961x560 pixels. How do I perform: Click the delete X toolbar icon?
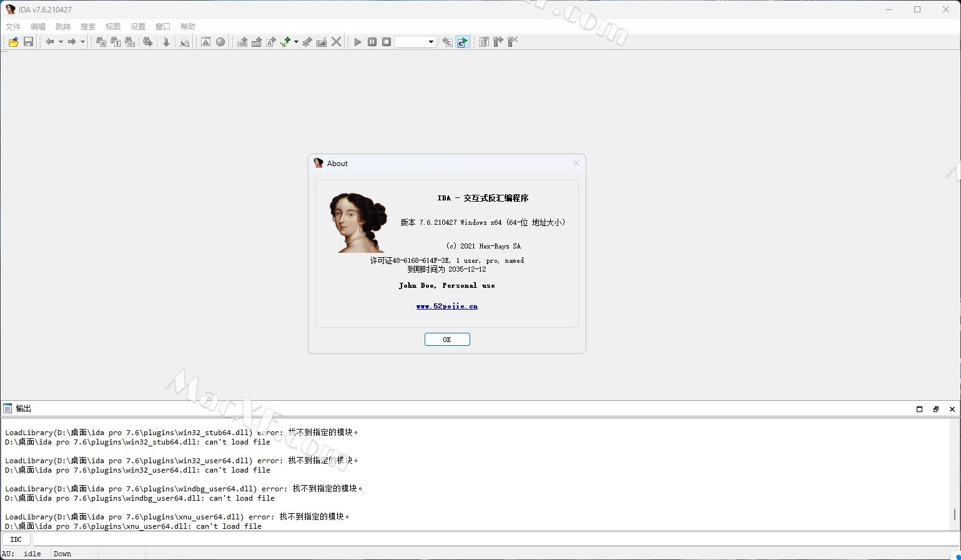click(x=337, y=42)
